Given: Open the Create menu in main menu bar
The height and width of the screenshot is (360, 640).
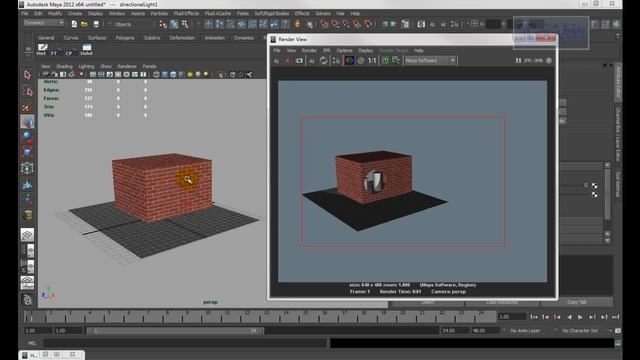Looking at the screenshot, I should point(75,13).
